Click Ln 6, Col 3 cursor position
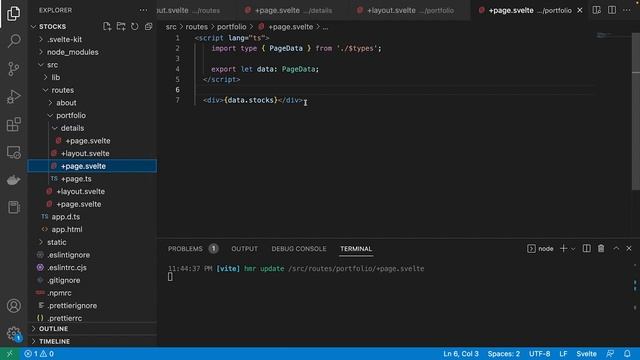640x360 pixels. click(461, 353)
